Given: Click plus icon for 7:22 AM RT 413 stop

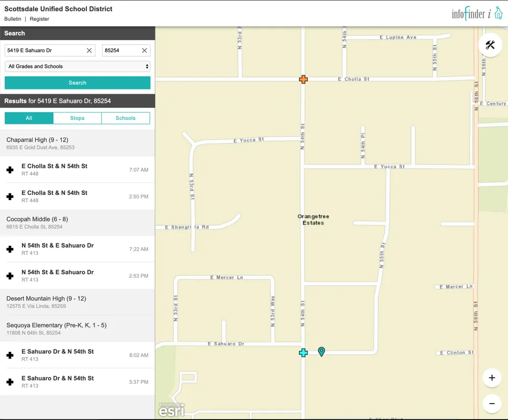Looking at the screenshot, I should (x=10, y=249).
